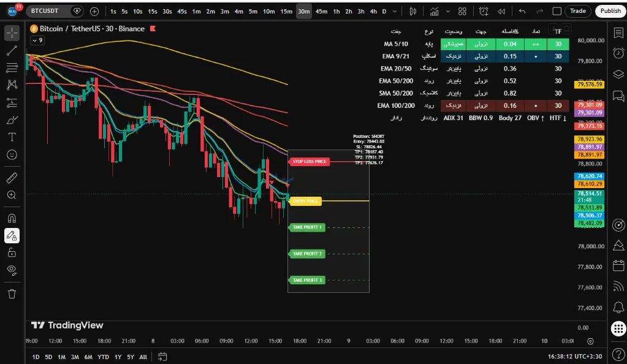Open the watchlist panel in right sidebar

618,32
